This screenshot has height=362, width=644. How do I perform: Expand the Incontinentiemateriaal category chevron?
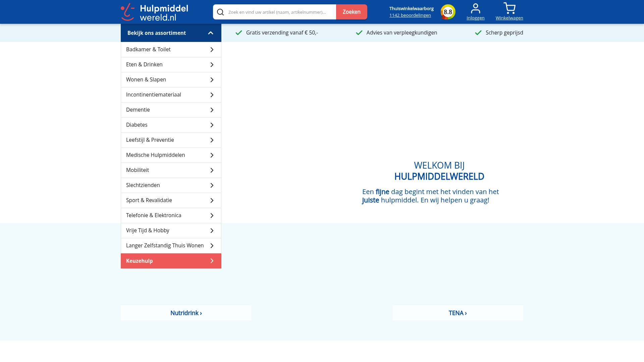[x=212, y=95]
